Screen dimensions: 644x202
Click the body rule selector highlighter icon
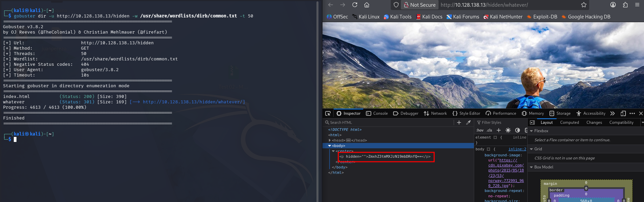pos(488,149)
